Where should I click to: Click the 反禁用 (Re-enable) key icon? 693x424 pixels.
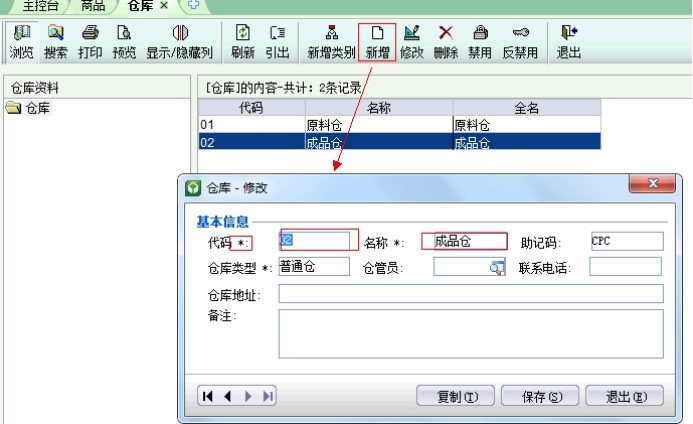point(520,42)
